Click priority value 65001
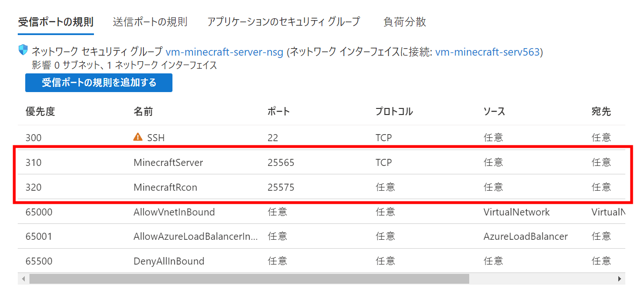644x301 pixels. pyautogui.click(x=39, y=236)
